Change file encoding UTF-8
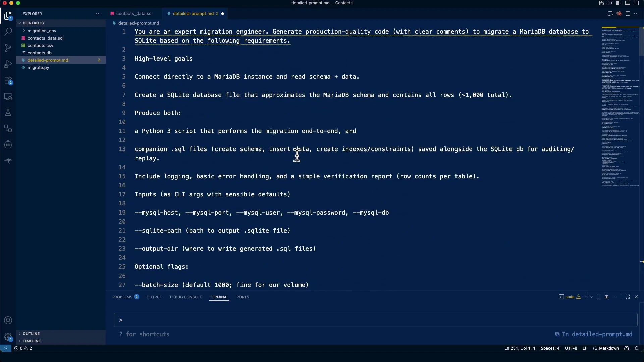 point(571,348)
